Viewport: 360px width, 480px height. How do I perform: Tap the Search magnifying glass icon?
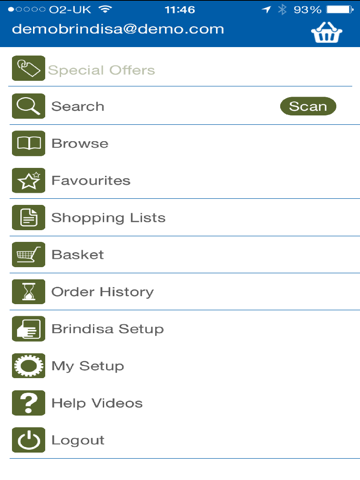click(28, 106)
